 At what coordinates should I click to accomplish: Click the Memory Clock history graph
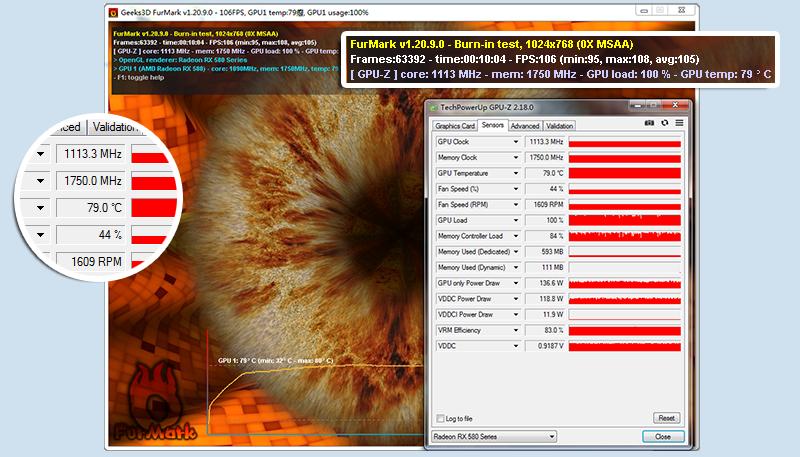click(x=624, y=158)
